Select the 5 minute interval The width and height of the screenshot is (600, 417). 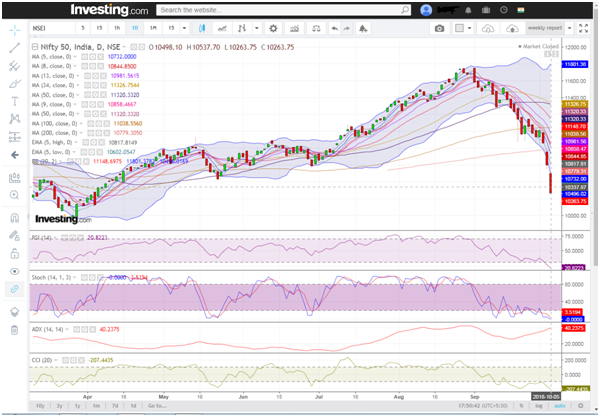click(x=83, y=28)
